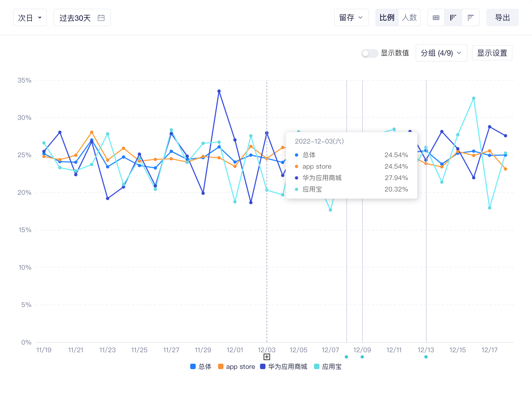The image size is (532, 395).
Task: Click the teal annotation dot under 12/09
Action: coord(362,357)
